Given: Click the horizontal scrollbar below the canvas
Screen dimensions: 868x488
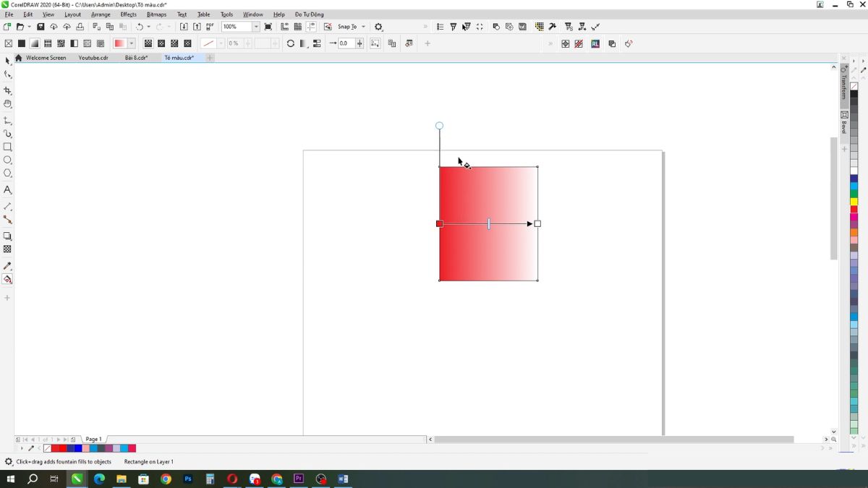Looking at the screenshot, I should click(613, 440).
